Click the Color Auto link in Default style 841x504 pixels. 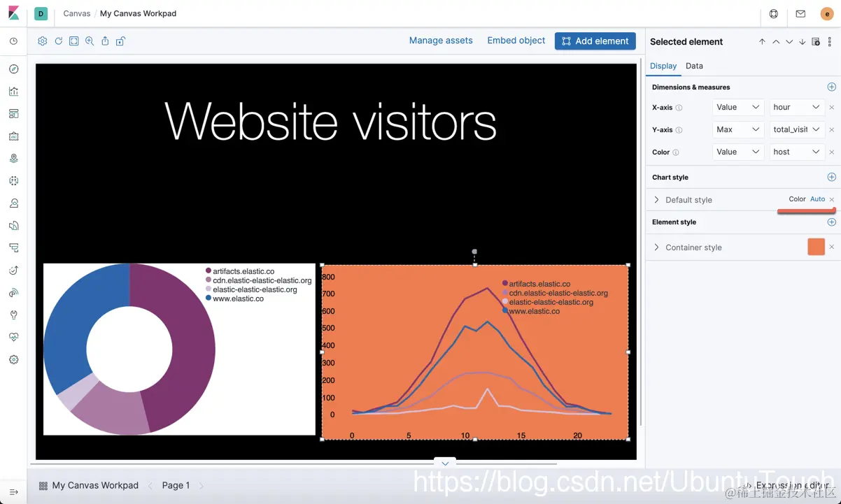[817, 199]
